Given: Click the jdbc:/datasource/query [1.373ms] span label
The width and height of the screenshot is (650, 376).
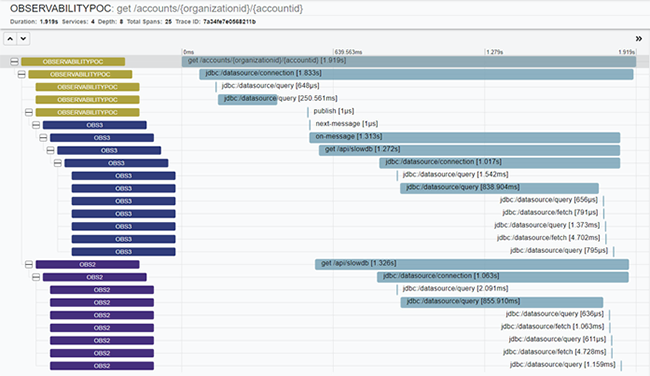Looking at the screenshot, I should click(547, 225).
